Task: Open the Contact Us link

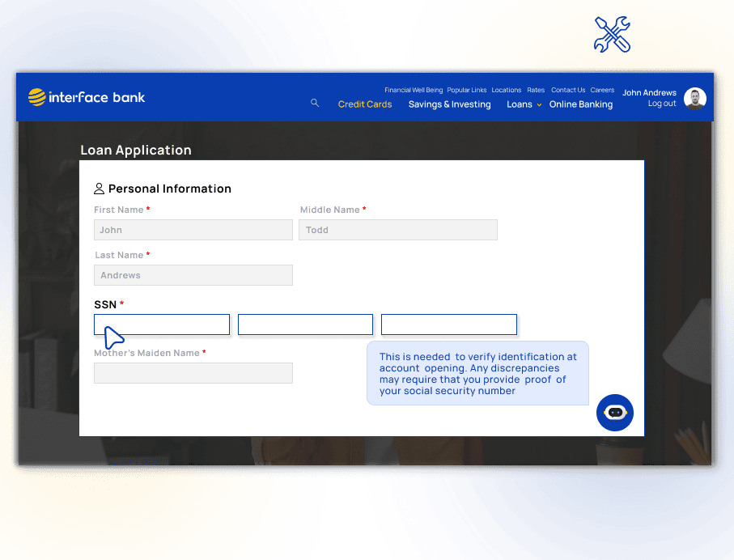Action: (568, 91)
